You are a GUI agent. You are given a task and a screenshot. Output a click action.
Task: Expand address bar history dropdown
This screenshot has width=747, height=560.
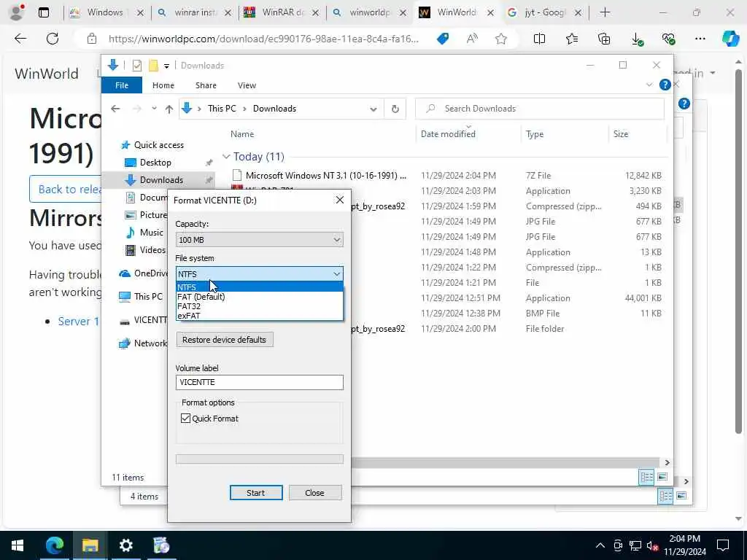point(373,109)
